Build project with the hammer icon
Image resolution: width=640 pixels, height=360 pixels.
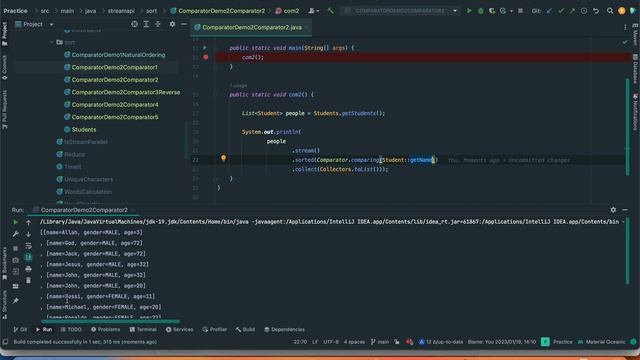[330, 11]
